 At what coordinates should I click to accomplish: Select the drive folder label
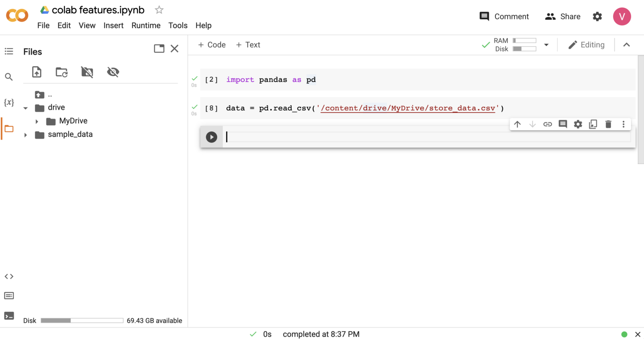[56, 107]
